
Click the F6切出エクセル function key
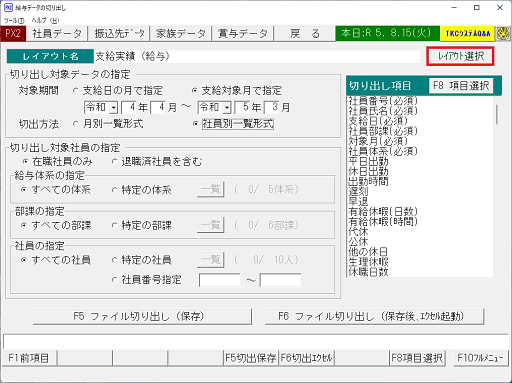(306, 358)
